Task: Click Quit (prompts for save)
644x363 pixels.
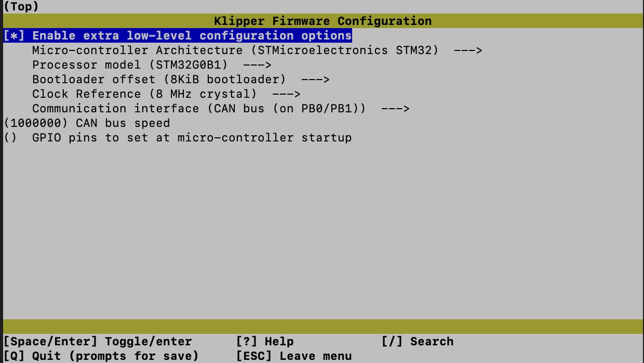Action: click(x=101, y=356)
